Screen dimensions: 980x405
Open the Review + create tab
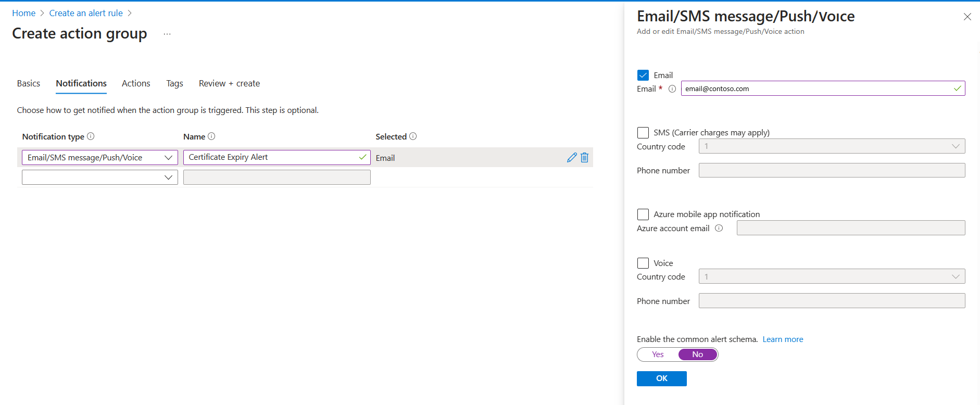pos(229,83)
